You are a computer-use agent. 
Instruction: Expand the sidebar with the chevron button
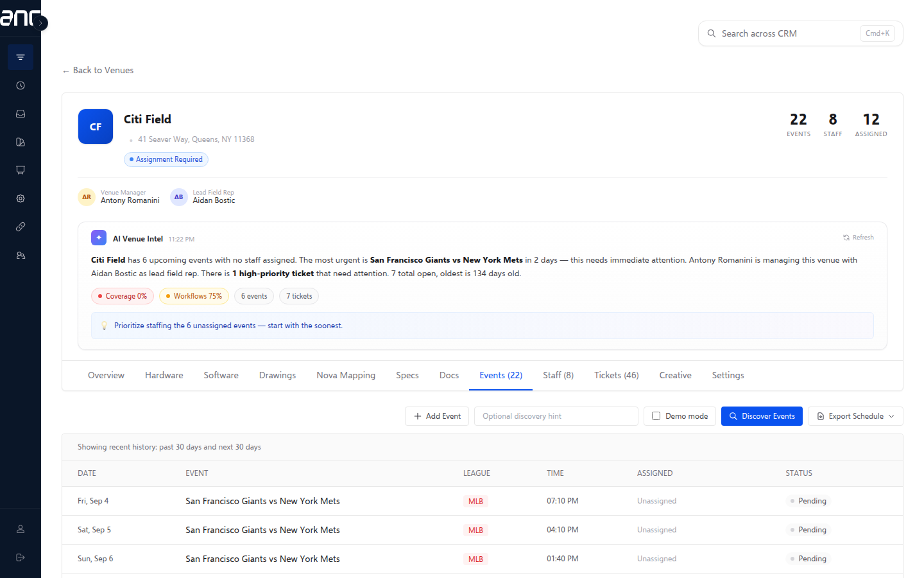pyautogui.click(x=40, y=23)
